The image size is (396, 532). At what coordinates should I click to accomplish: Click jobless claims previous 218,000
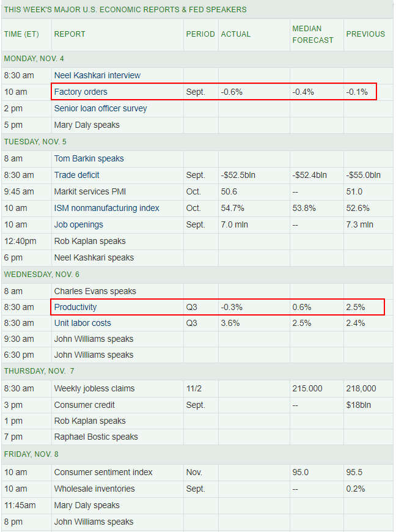pyautogui.click(x=361, y=388)
